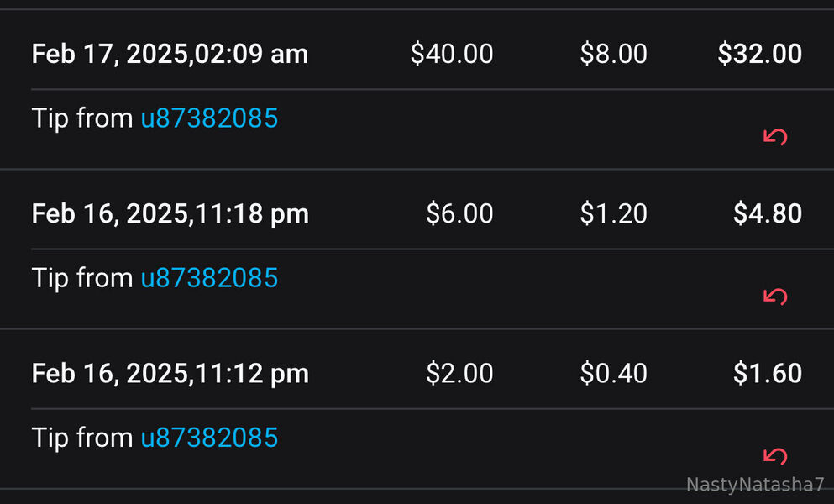Select the Feb 17, 2025, 02:09 am date
The height and width of the screenshot is (504, 834).
click(170, 55)
